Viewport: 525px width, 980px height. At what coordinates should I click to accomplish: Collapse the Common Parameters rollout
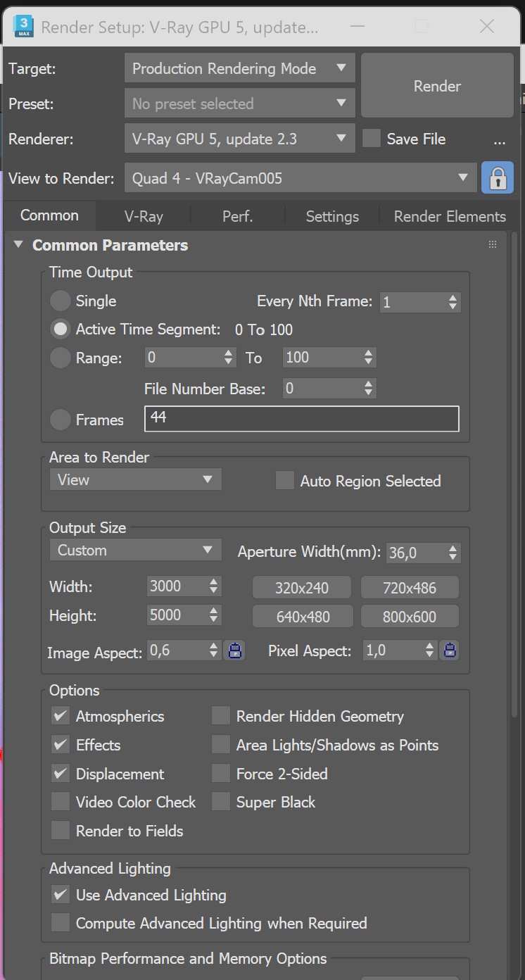point(18,245)
